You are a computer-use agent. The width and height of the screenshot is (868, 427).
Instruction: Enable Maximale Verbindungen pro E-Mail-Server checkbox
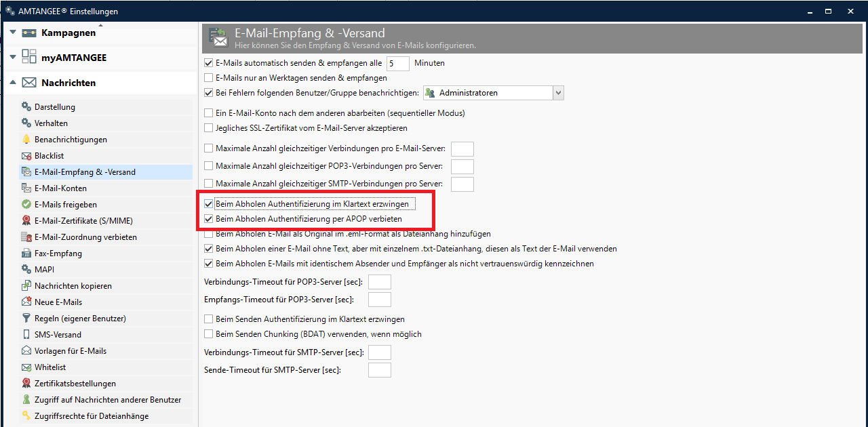(x=209, y=148)
